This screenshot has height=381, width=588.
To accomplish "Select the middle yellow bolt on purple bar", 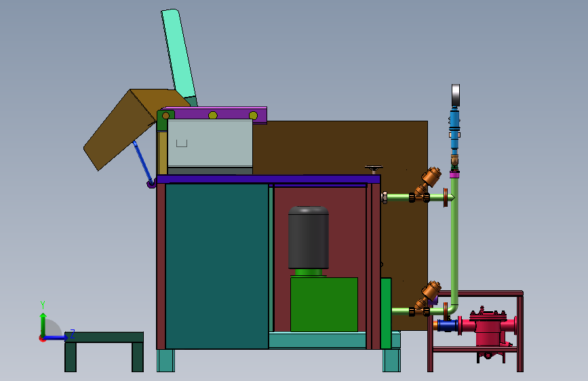I will 213,115.
